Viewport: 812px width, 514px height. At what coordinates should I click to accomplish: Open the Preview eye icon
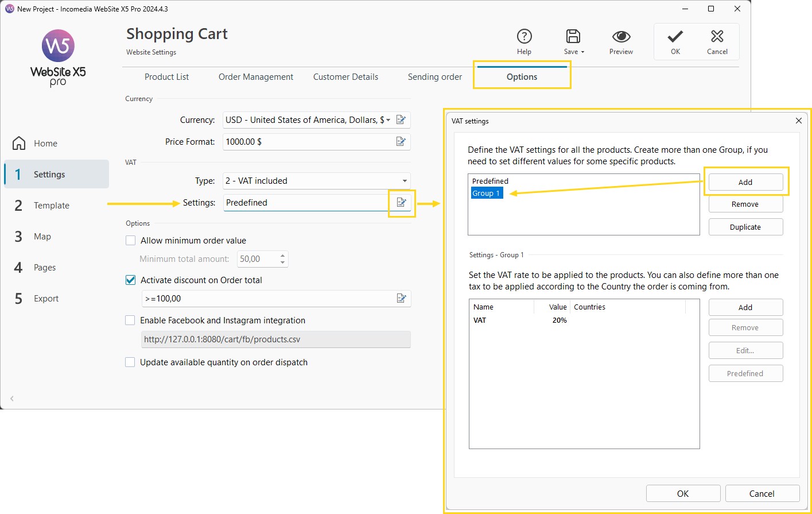coord(621,37)
